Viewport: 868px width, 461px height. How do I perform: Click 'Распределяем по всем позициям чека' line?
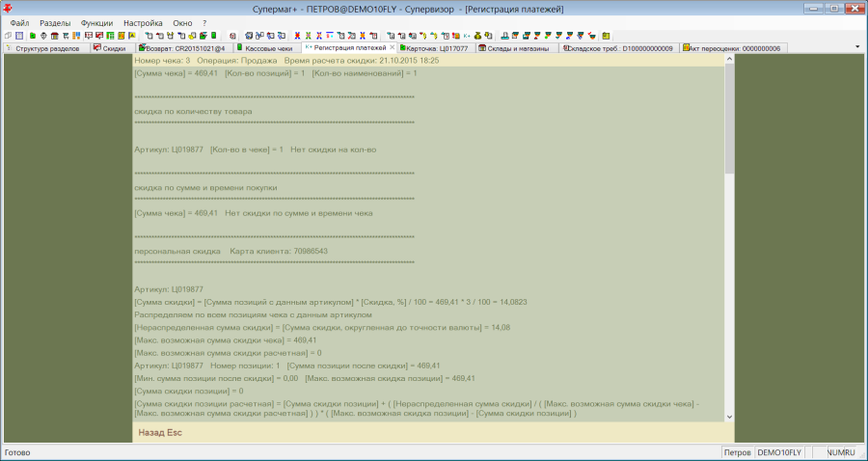coord(253,315)
